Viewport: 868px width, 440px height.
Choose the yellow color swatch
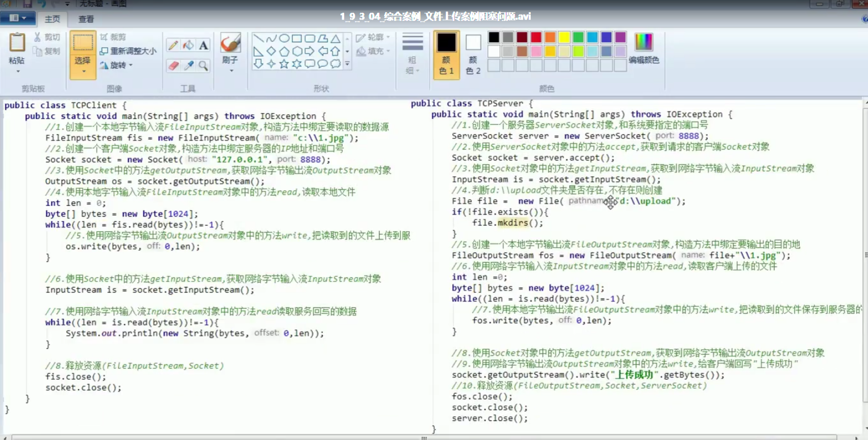(x=564, y=37)
